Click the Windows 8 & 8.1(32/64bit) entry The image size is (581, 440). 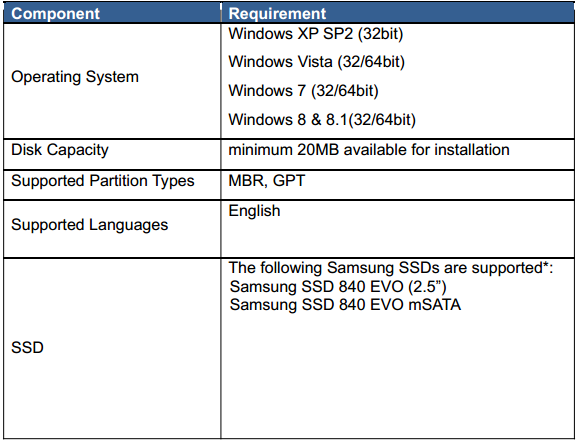click(322, 120)
